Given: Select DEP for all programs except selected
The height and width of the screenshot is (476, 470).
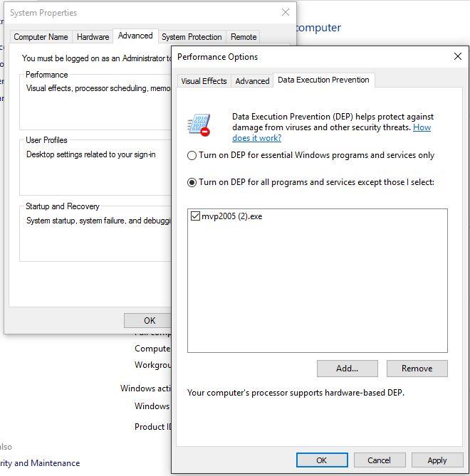Looking at the screenshot, I should 192,182.
